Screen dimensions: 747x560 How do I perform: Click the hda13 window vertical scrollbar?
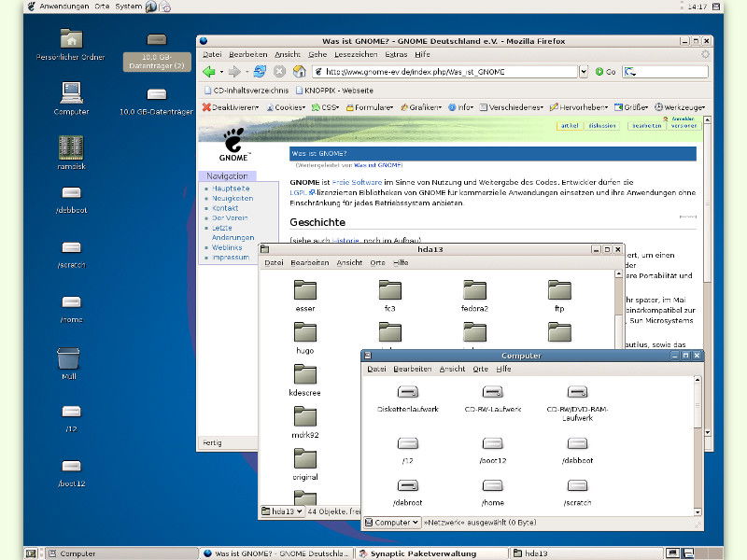tap(619, 308)
